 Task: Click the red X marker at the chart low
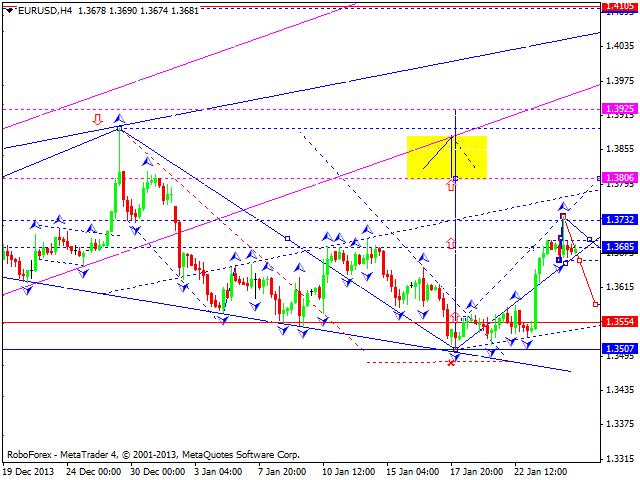tap(451, 362)
